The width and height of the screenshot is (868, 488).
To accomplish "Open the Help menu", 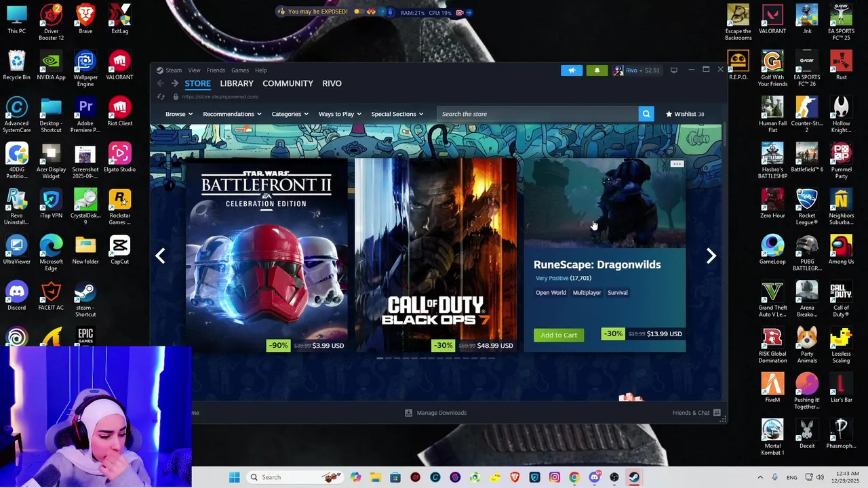I will point(261,70).
